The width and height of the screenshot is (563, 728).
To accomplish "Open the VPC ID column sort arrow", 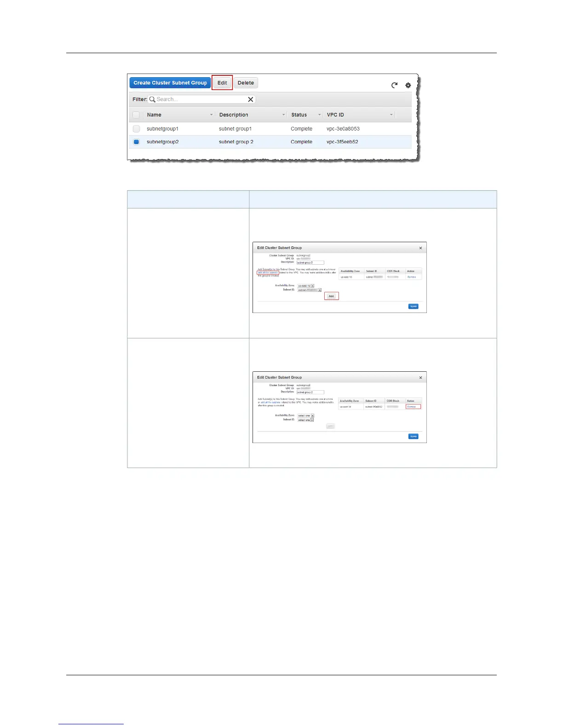I will click(391, 115).
